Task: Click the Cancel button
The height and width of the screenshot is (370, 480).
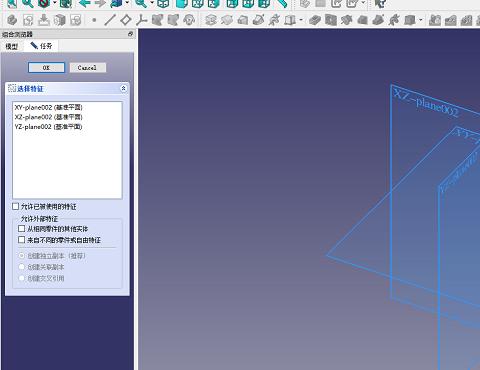Action: pos(88,68)
